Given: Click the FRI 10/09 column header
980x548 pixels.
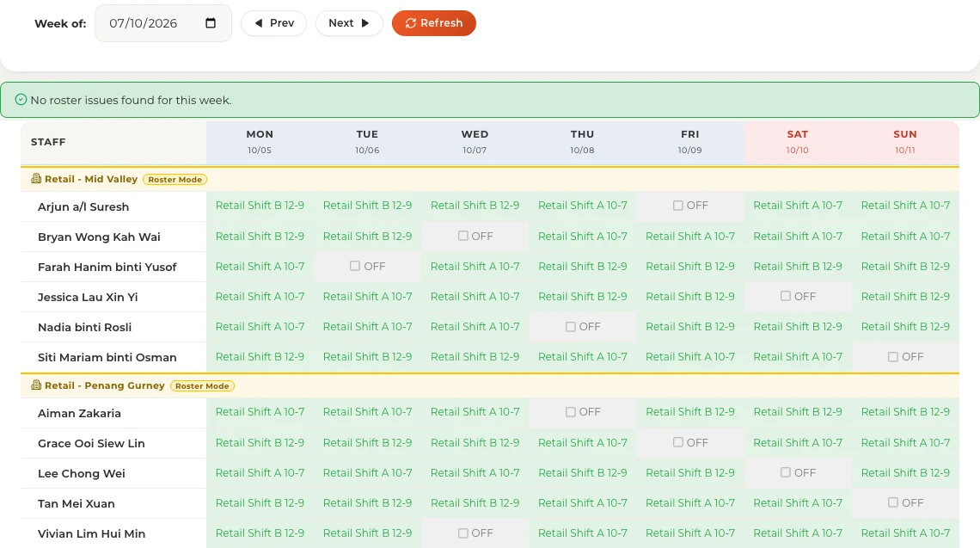Looking at the screenshot, I should tap(690, 142).
